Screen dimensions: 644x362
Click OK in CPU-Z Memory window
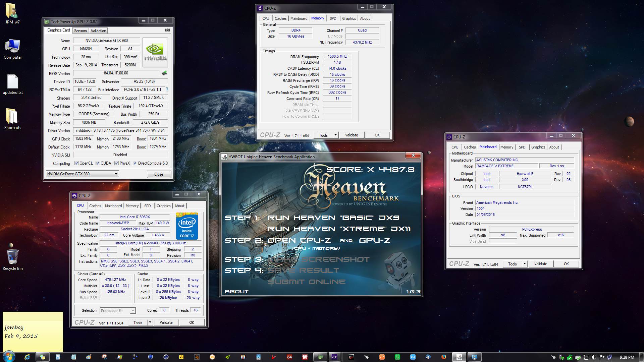(377, 135)
